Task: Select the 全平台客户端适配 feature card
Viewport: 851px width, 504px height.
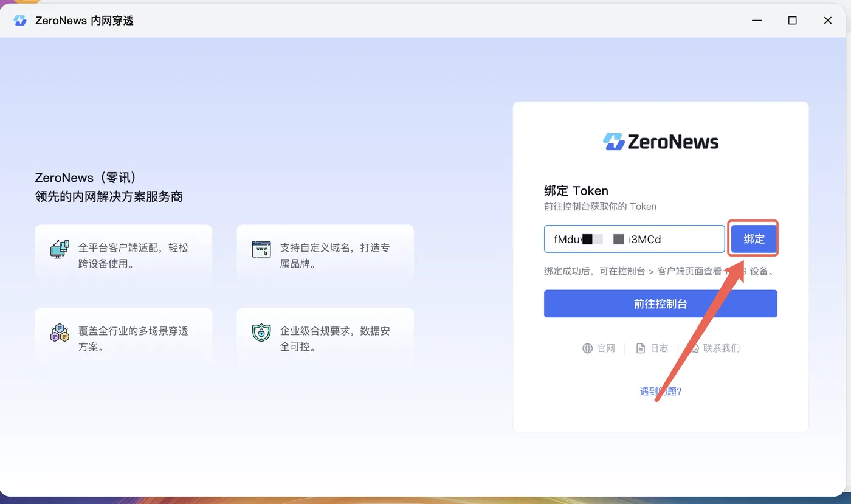Action: (123, 252)
